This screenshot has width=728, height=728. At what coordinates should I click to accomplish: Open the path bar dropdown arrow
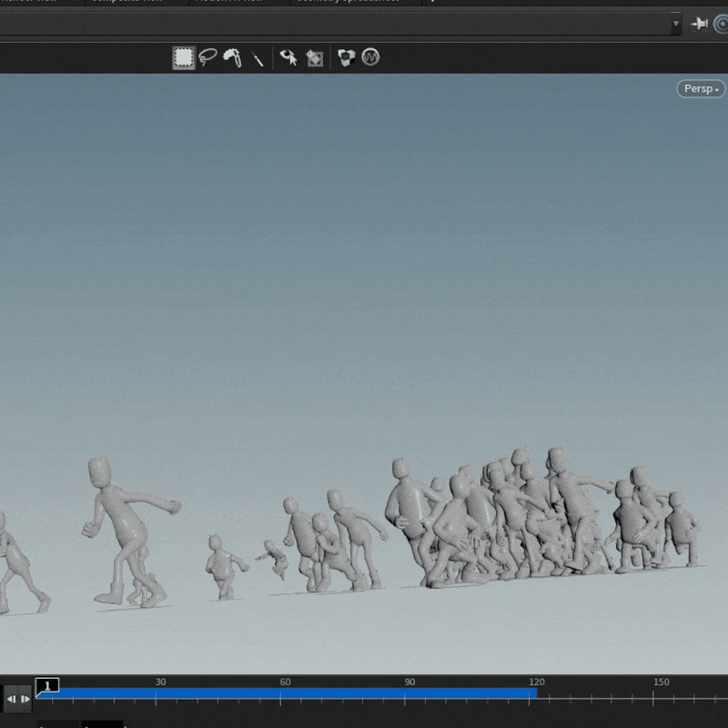tap(676, 24)
